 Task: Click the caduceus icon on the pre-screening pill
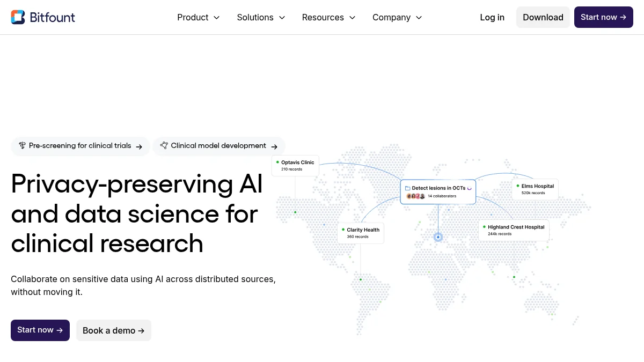[x=22, y=145]
